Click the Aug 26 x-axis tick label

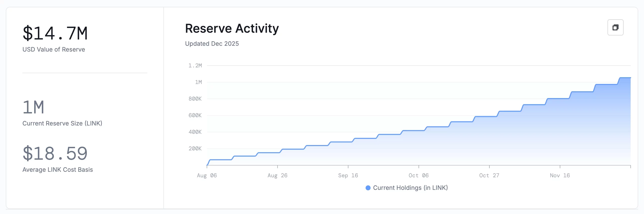click(x=277, y=176)
